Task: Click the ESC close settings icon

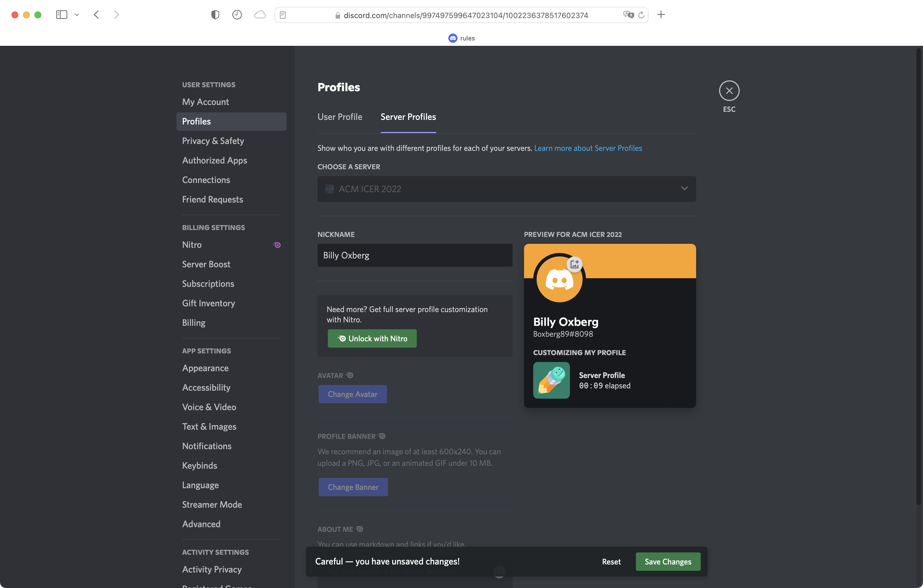Action: [729, 91]
